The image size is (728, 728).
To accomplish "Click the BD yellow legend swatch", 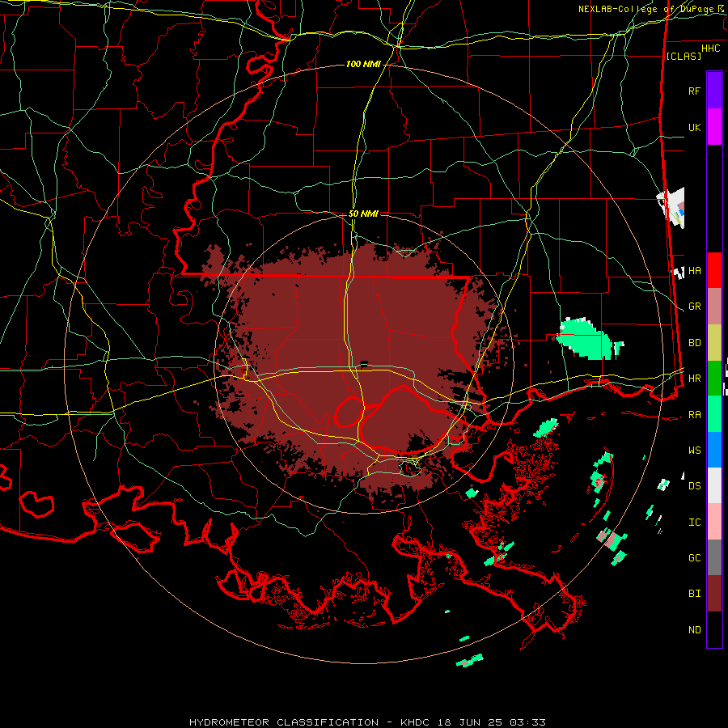I will click(x=714, y=342).
